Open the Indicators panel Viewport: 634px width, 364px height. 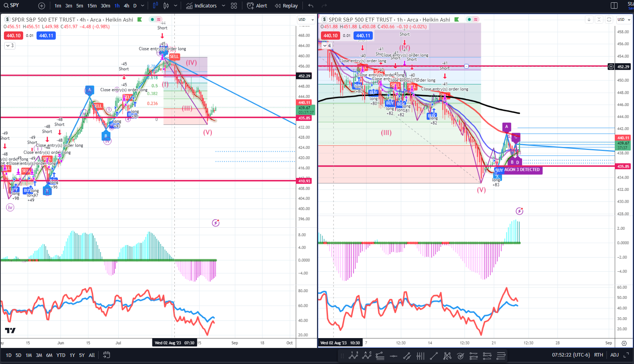click(202, 5)
